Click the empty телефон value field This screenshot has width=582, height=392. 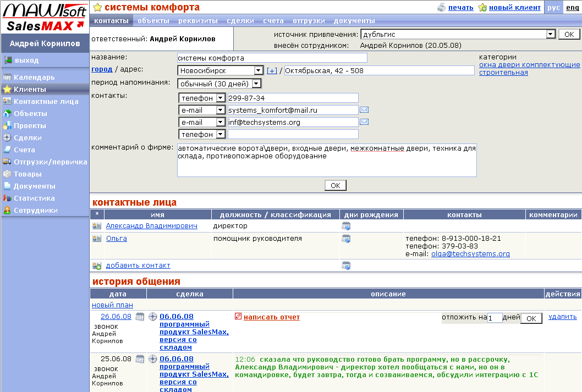coord(293,134)
